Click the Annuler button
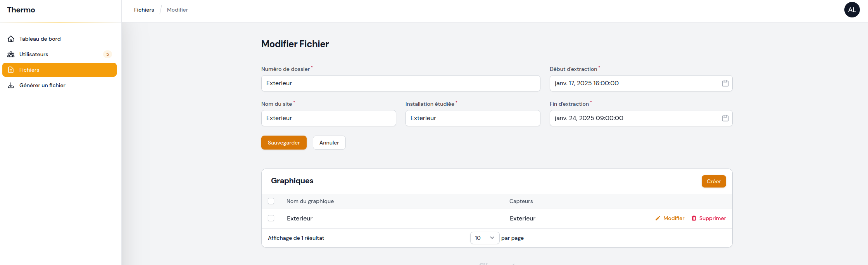 click(329, 143)
